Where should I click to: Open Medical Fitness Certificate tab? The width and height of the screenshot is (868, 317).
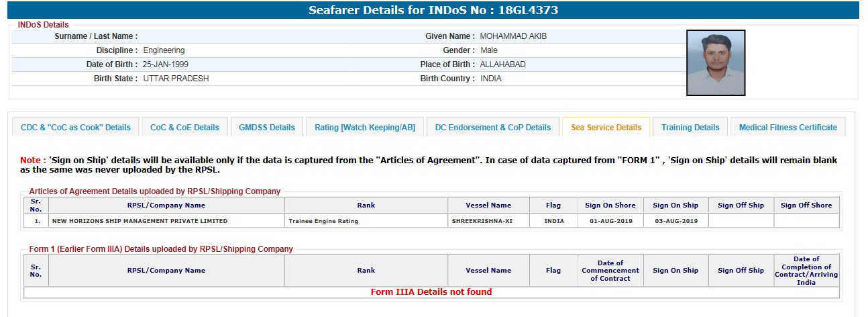click(x=788, y=128)
